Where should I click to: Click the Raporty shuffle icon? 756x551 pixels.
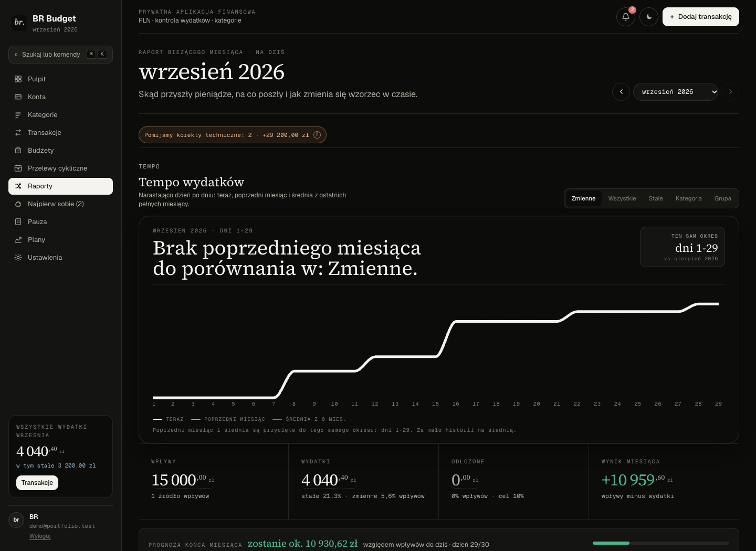(18, 186)
